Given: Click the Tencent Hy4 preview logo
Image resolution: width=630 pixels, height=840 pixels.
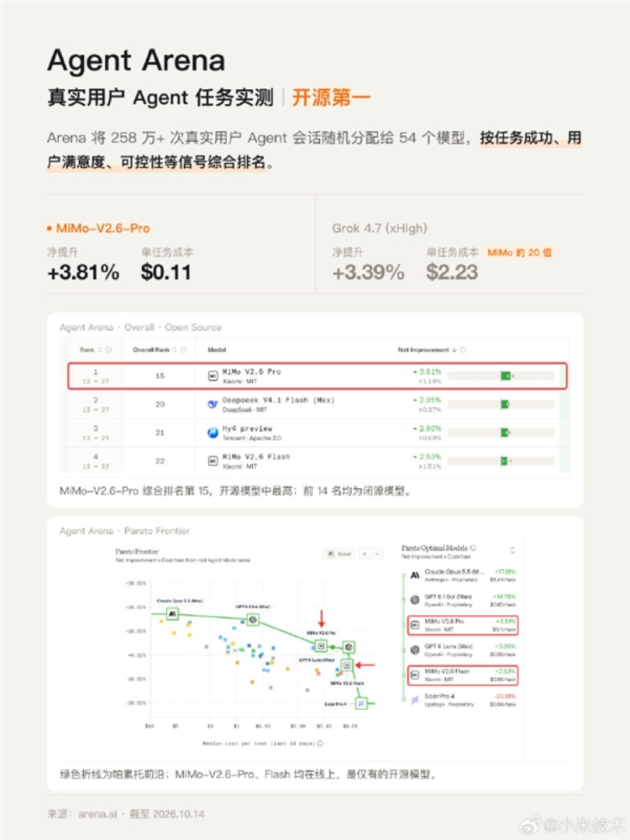Looking at the screenshot, I should pos(213,433).
